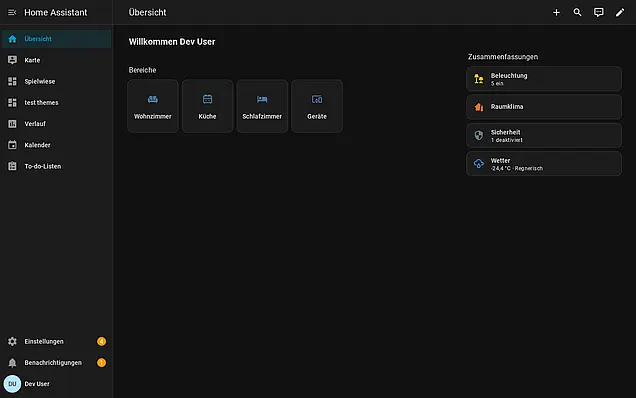Collapse the sidebar with the menu icon

(x=12, y=13)
